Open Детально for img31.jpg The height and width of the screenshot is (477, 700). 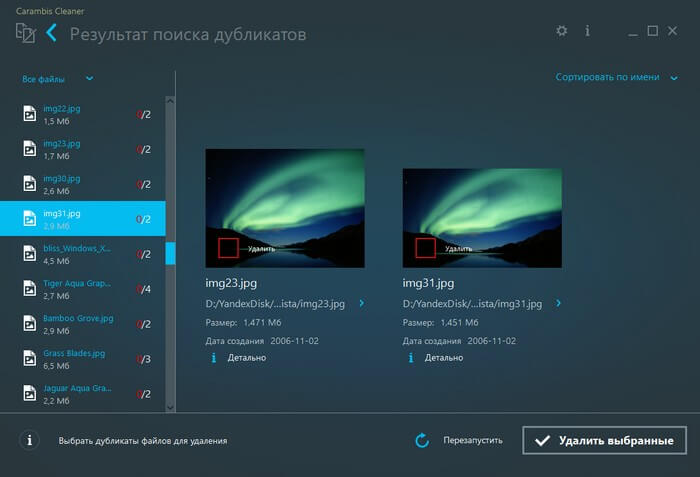pos(444,358)
